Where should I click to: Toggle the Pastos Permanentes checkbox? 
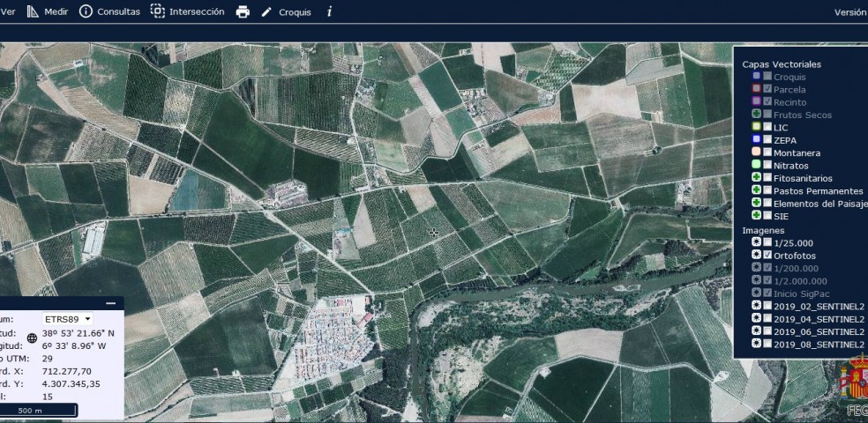pos(767,190)
